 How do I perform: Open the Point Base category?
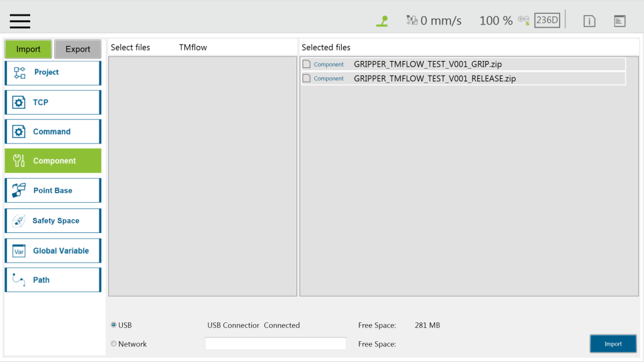53,191
